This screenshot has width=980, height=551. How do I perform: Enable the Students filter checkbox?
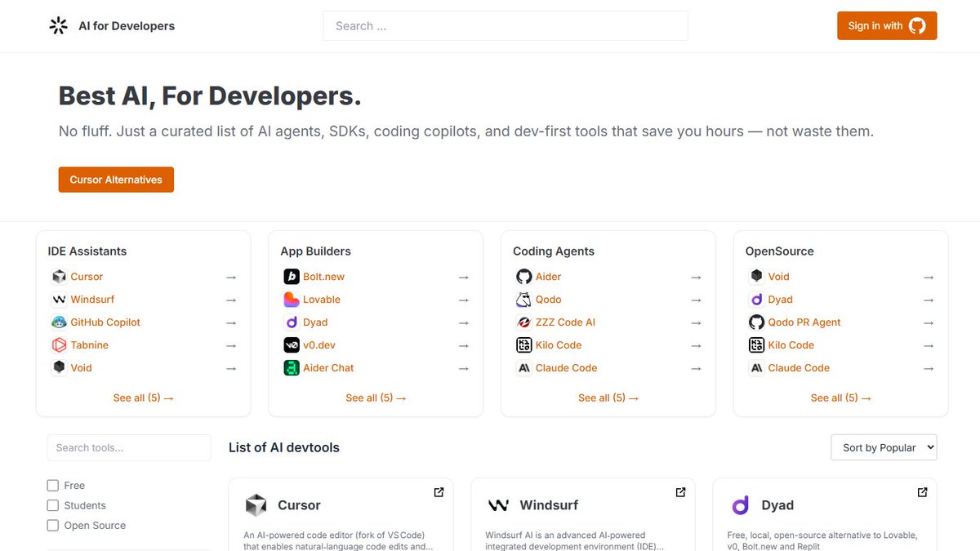tap(53, 505)
